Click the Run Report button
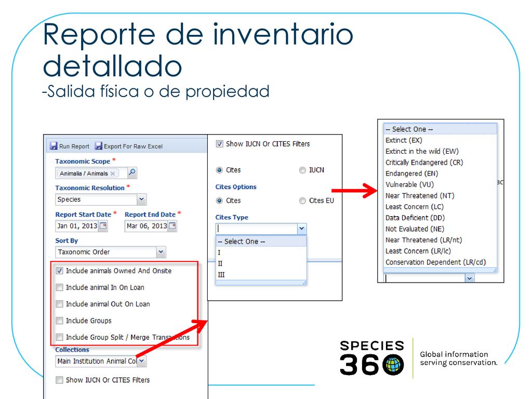 point(70,146)
